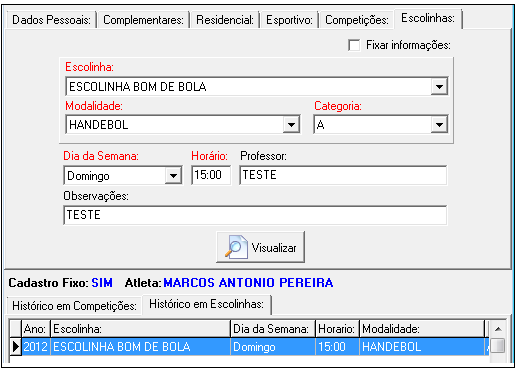518x370 pixels.
Task: Enable the Fixar informações checkbox
Action: (x=354, y=45)
